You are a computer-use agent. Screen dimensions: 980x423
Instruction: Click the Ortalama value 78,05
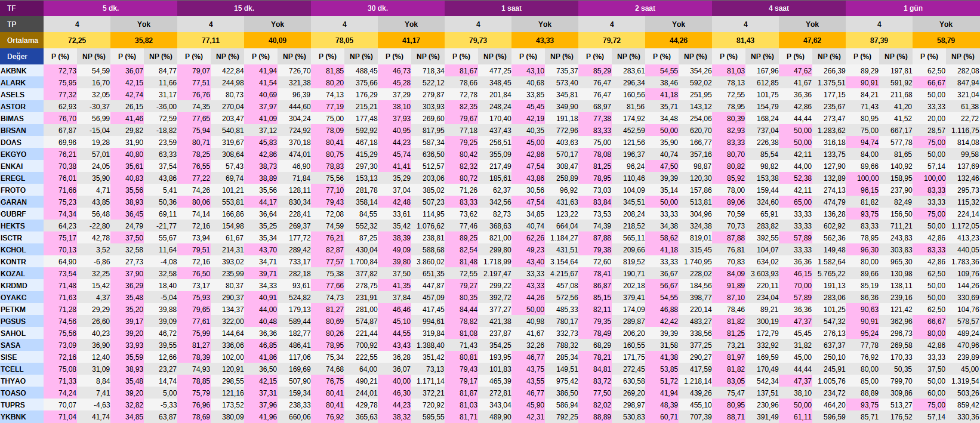click(344, 41)
